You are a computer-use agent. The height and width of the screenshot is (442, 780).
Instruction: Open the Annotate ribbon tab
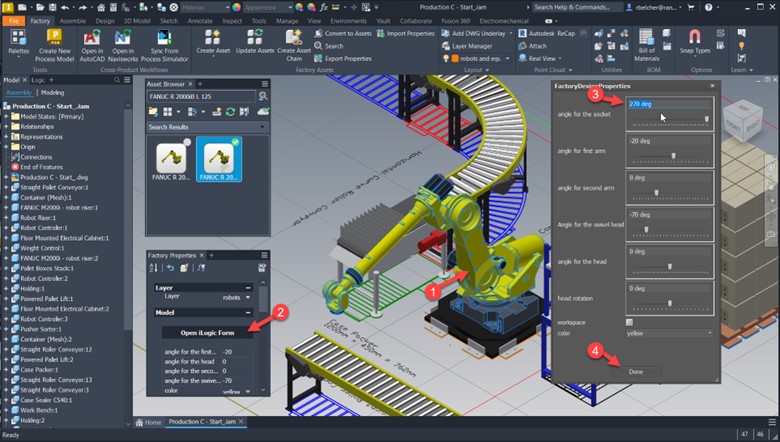(x=199, y=21)
